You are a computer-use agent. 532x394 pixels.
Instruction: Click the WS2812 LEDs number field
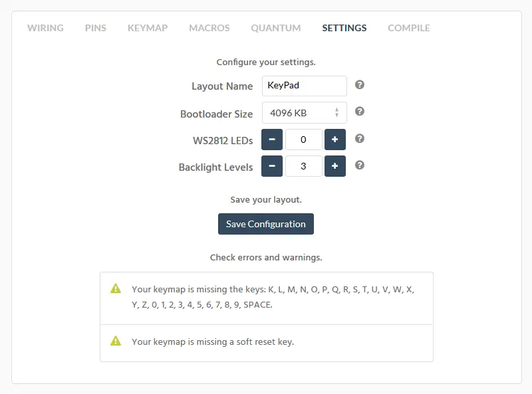[x=304, y=140]
